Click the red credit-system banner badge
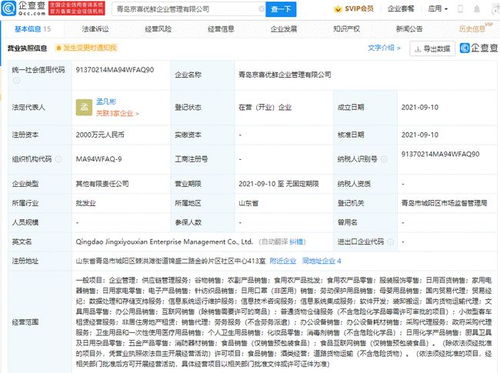This screenshot has height=373, width=500. pyautogui.click(x=77, y=8)
